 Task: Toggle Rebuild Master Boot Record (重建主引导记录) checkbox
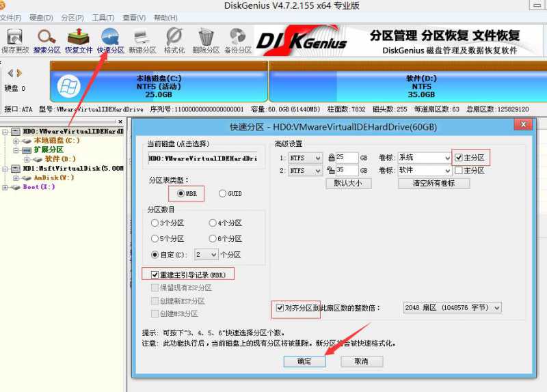pyautogui.click(x=155, y=275)
